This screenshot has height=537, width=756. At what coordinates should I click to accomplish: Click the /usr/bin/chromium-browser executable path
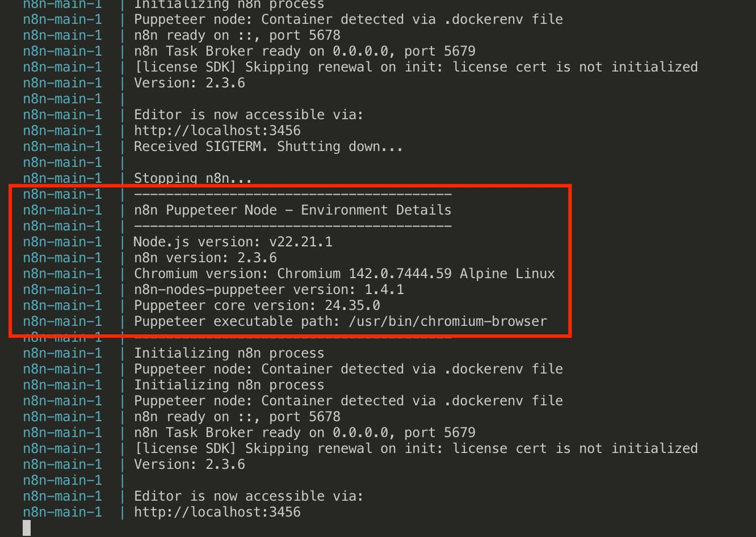pos(447,321)
